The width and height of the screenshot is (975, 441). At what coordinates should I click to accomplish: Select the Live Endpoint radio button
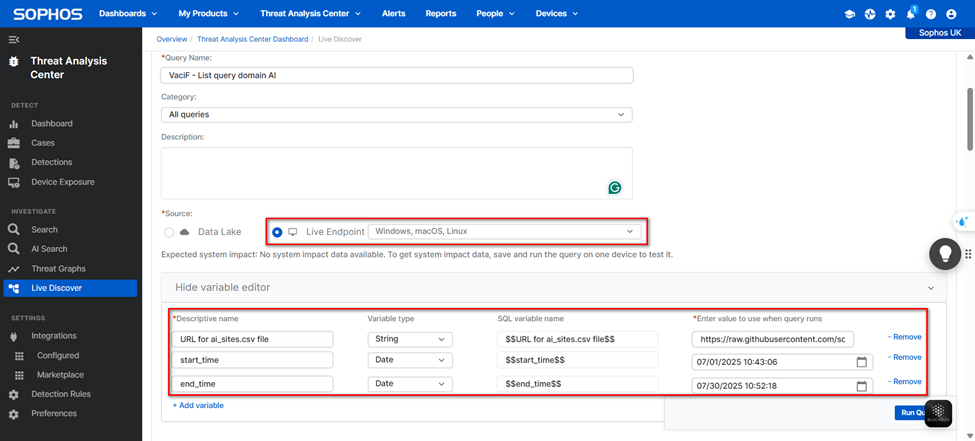pyautogui.click(x=277, y=232)
